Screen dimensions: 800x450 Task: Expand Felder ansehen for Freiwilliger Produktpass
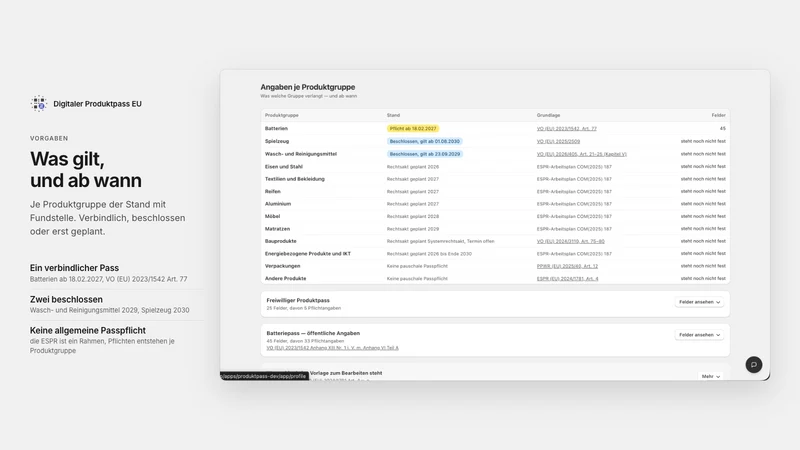pyautogui.click(x=699, y=302)
